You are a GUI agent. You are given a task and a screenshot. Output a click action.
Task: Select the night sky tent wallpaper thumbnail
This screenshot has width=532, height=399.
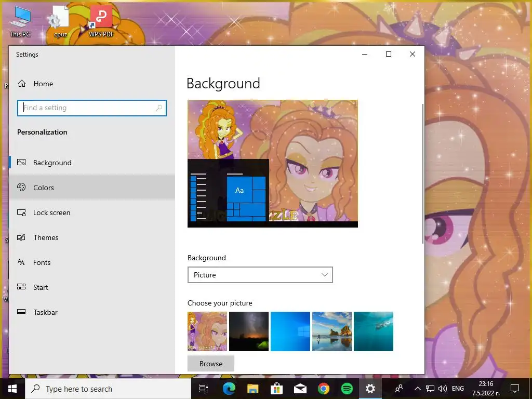pos(249,331)
